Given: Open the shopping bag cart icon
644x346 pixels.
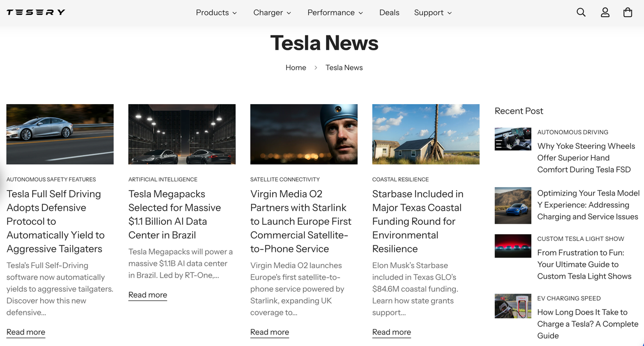Looking at the screenshot, I should click(628, 13).
